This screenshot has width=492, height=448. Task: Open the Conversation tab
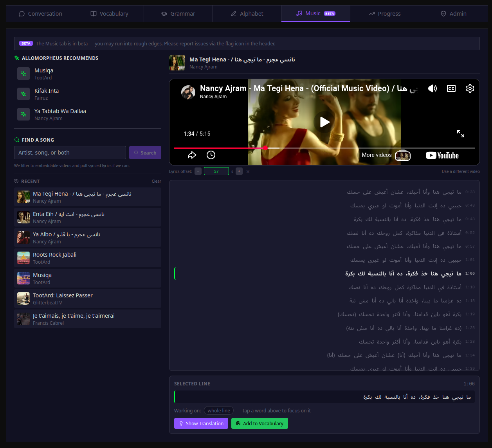click(40, 14)
